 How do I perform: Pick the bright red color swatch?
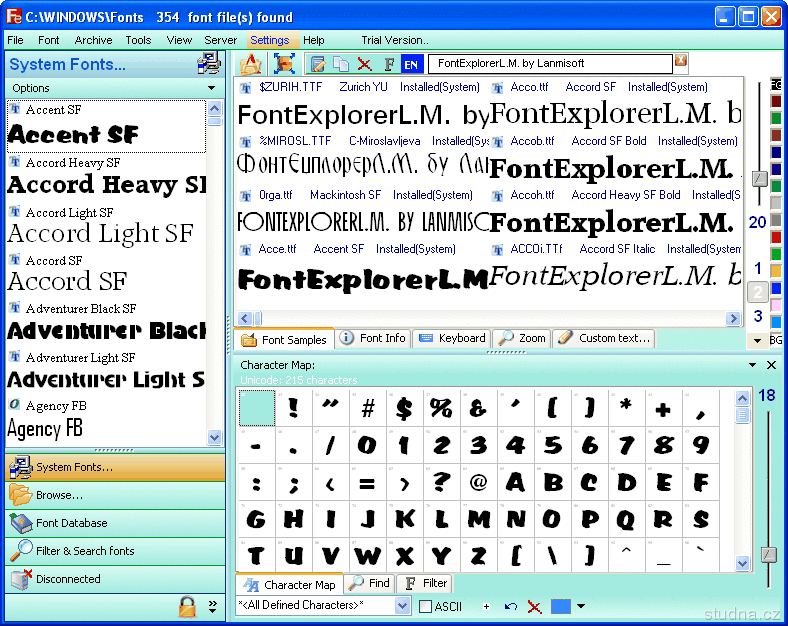[x=776, y=237]
